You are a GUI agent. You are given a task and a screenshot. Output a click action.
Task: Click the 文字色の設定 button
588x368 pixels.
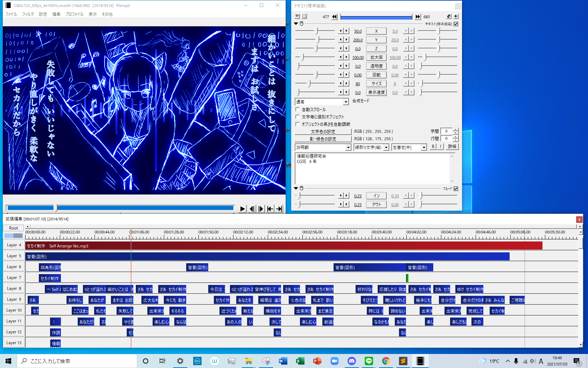coord(323,131)
